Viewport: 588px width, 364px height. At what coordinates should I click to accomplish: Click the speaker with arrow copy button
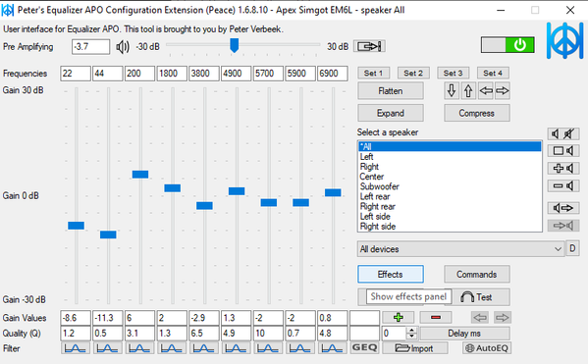click(563, 208)
